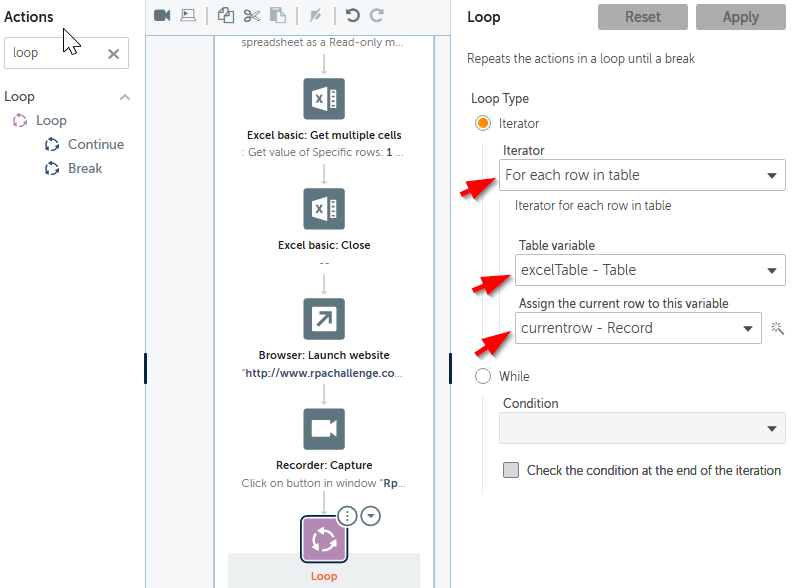Open the Iterator 'For each row in table' dropdown
Screen dimensions: 793x588
tap(642, 175)
